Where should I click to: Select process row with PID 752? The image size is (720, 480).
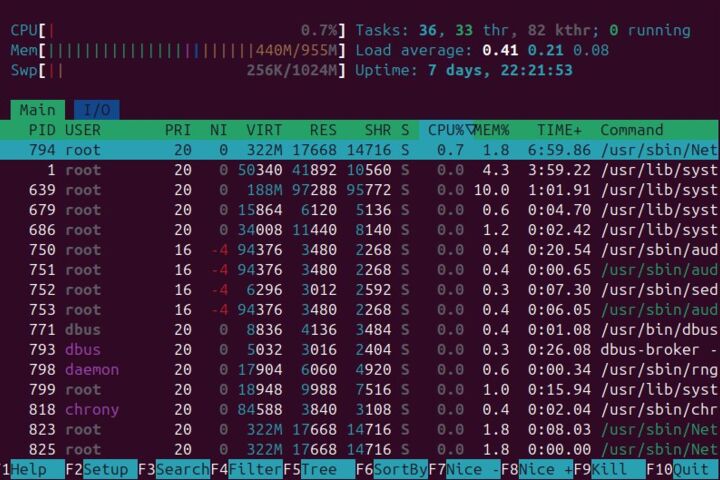click(360, 290)
